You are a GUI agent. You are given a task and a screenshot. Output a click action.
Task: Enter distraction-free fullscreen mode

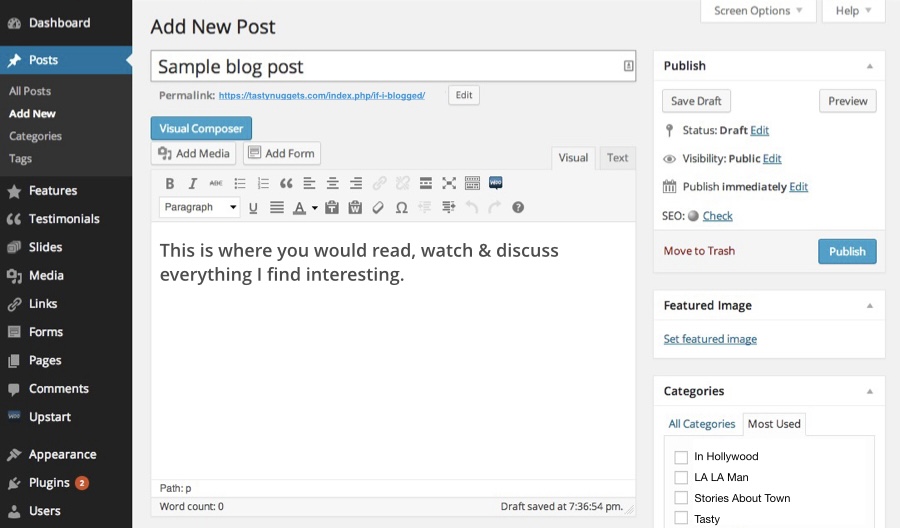click(449, 184)
